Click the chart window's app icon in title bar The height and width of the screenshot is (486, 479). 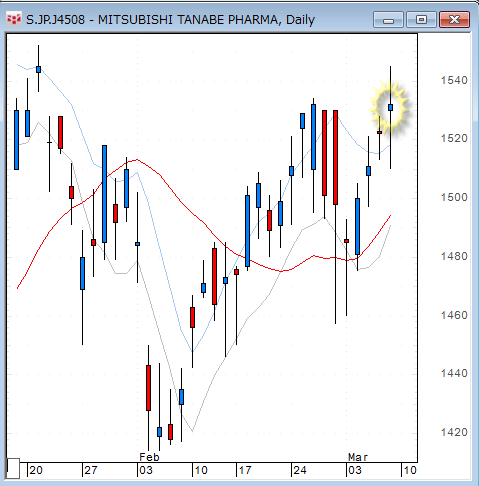(x=14, y=20)
